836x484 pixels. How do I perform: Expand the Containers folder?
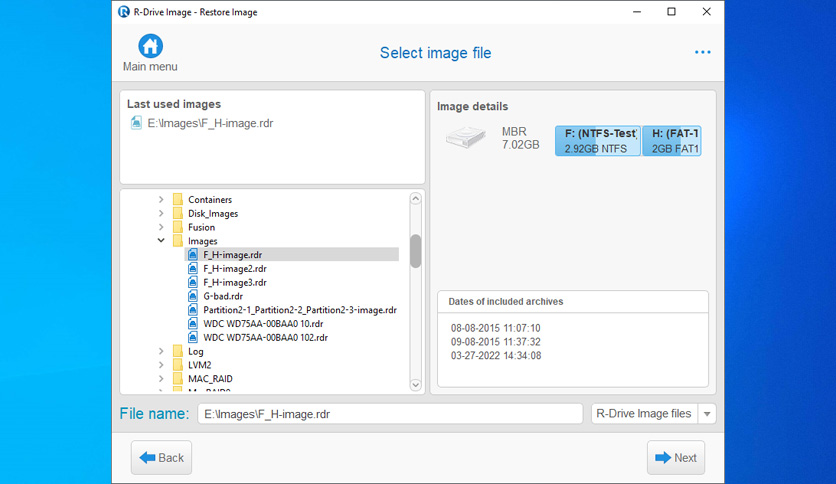[x=161, y=199]
